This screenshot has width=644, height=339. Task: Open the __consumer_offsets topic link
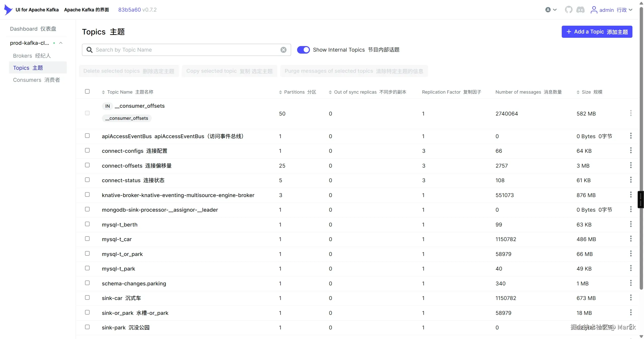[x=140, y=106]
